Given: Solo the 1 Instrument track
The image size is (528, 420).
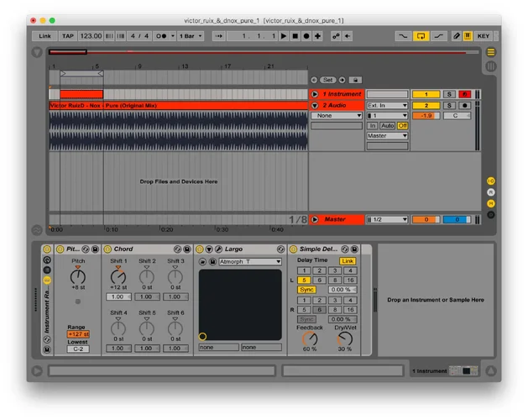Looking at the screenshot, I should click(x=450, y=94).
